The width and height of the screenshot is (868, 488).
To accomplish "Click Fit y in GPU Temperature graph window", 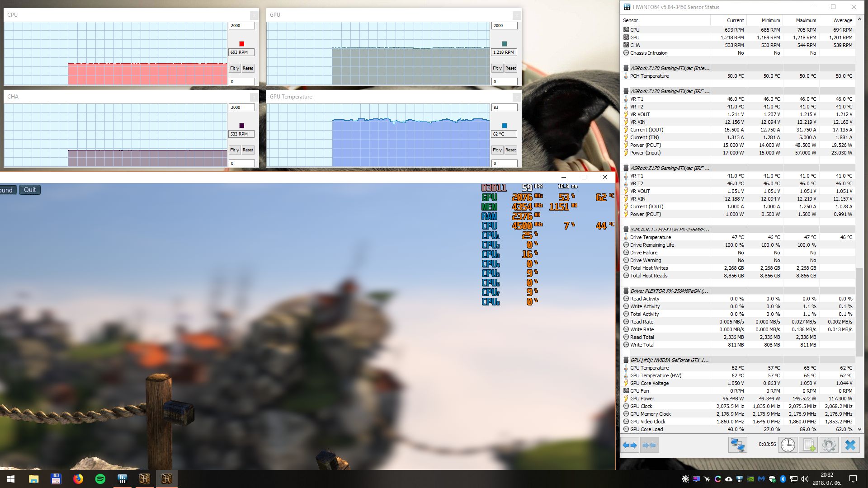I will click(x=497, y=150).
